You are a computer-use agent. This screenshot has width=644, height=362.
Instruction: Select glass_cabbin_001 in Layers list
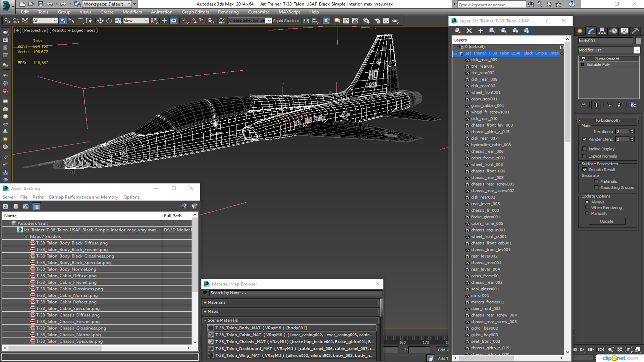click(x=487, y=106)
